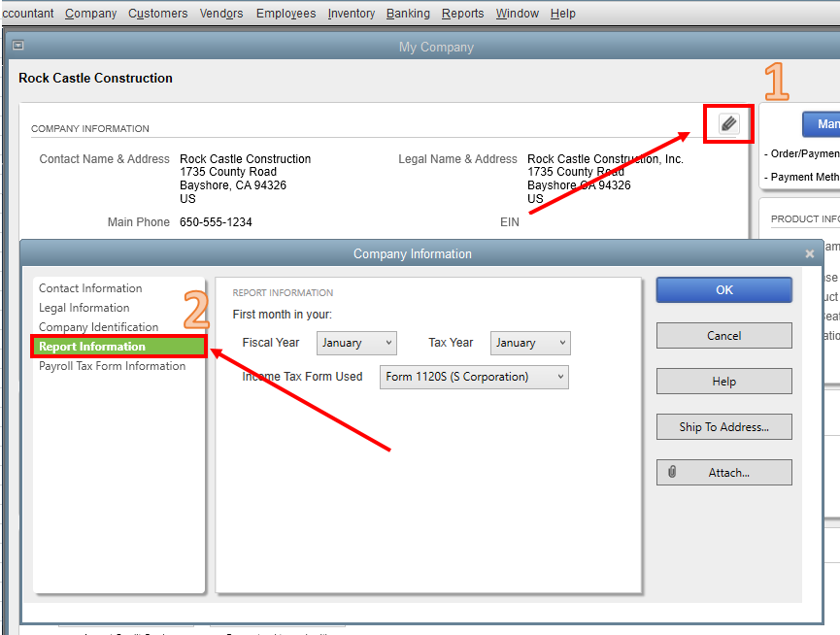Select Company Identification in the list
Screen dimensions: 840x635
point(99,327)
